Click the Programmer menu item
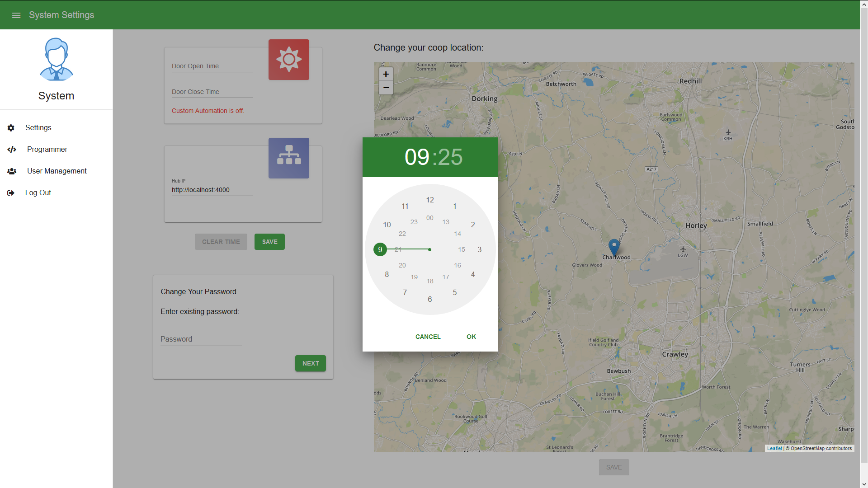This screenshot has width=868, height=488. [47, 149]
